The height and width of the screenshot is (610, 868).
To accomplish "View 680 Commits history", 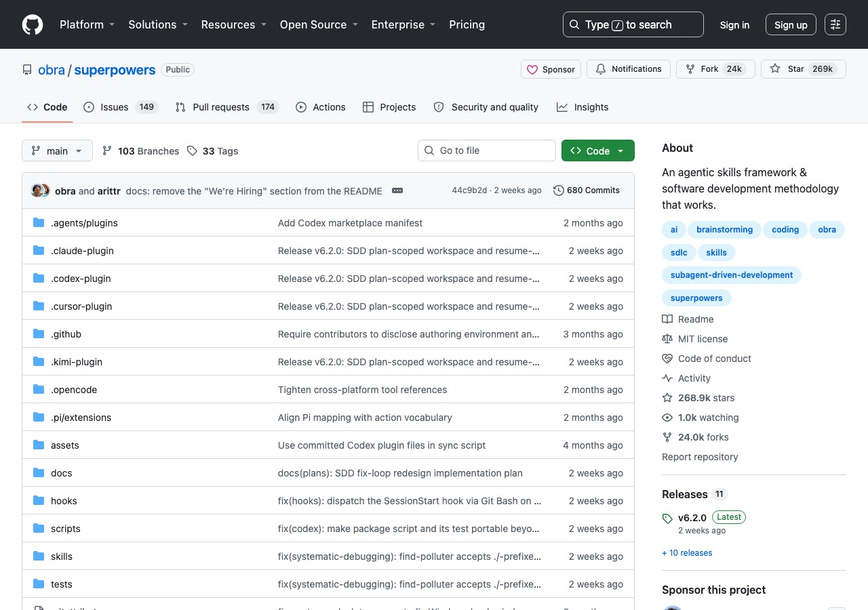I will coord(587,190).
